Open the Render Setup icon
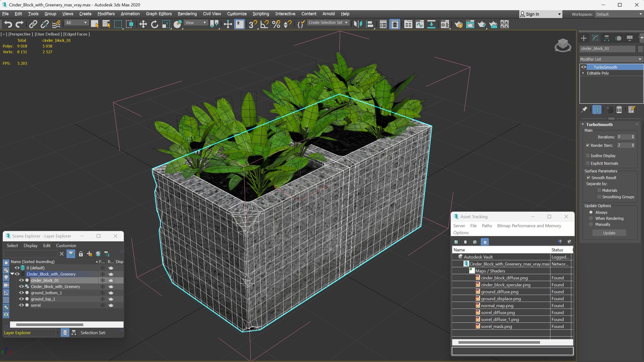 point(459,24)
